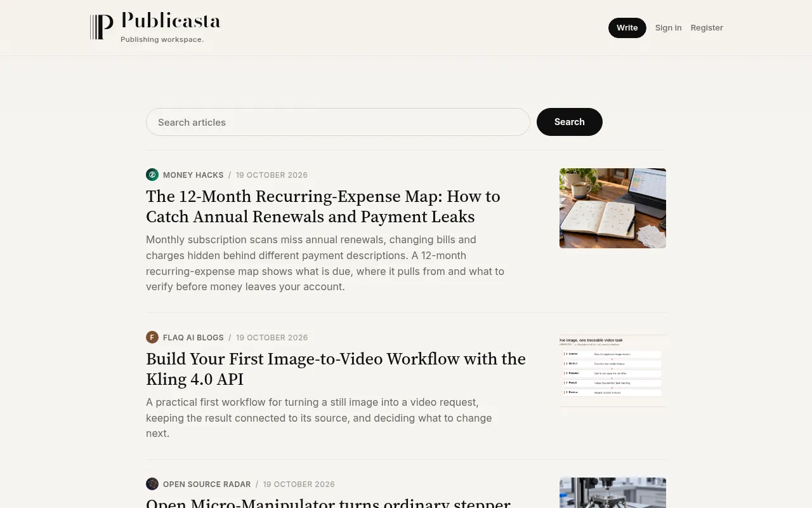Open the Kling 4.0 API article title
Image resolution: width=812 pixels, height=508 pixels.
(x=336, y=369)
